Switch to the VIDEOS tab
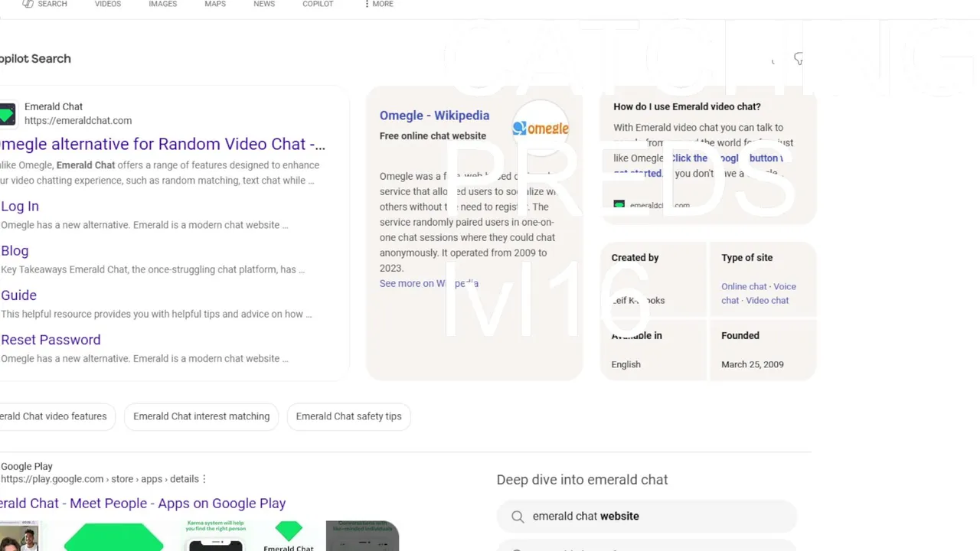The height and width of the screenshot is (551, 980). pyautogui.click(x=108, y=4)
